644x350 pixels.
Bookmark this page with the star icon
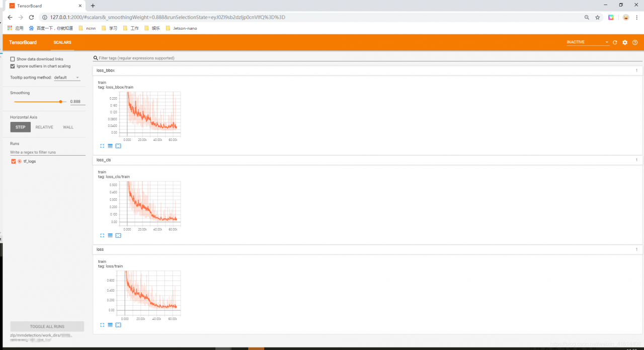[x=598, y=17]
